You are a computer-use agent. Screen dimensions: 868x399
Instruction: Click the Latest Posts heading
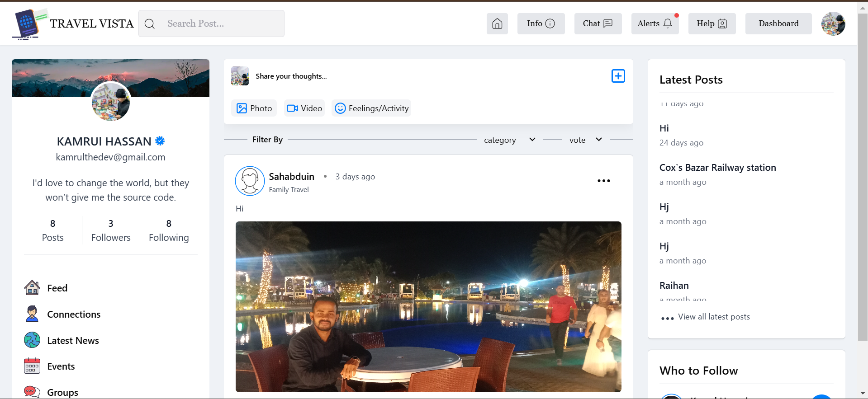pyautogui.click(x=691, y=80)
